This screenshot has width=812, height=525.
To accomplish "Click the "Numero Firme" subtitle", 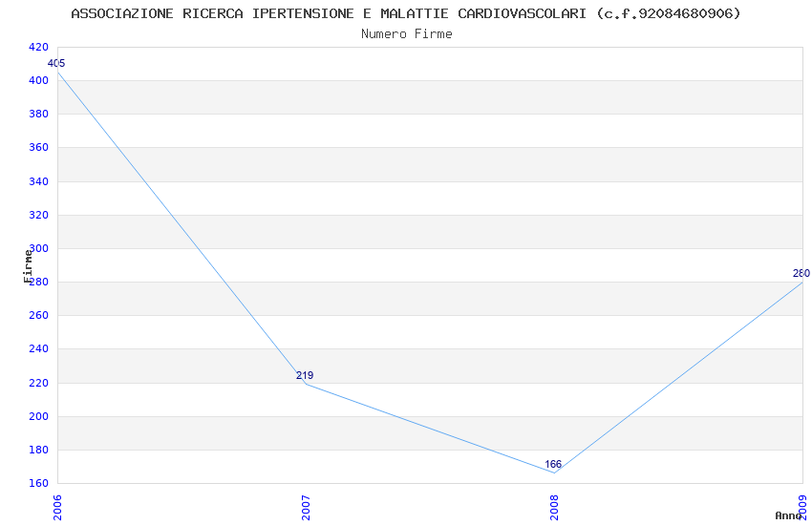I will 406,33.
